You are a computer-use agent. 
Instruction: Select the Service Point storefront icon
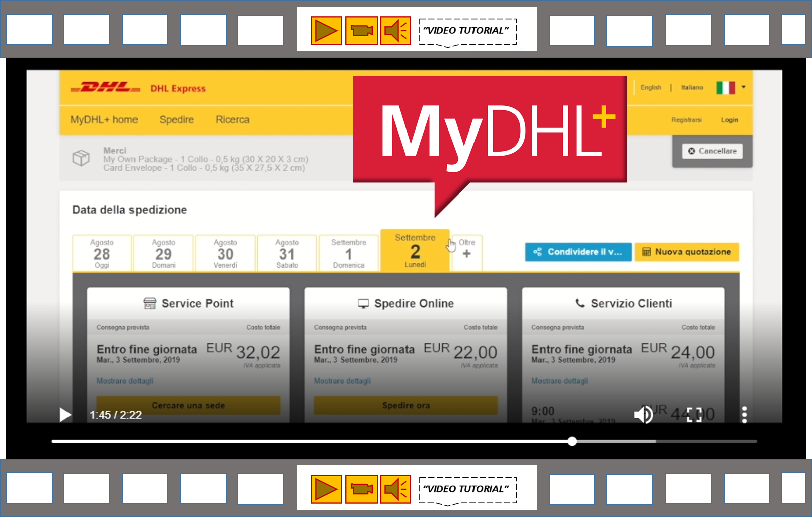pos(150,303)
